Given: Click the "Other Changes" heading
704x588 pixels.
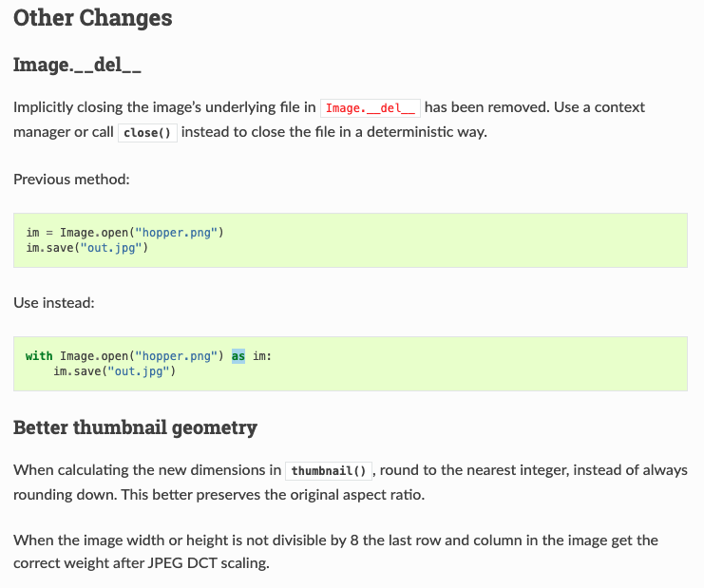Looking at the screenshot, I should [x=92, y=18].
